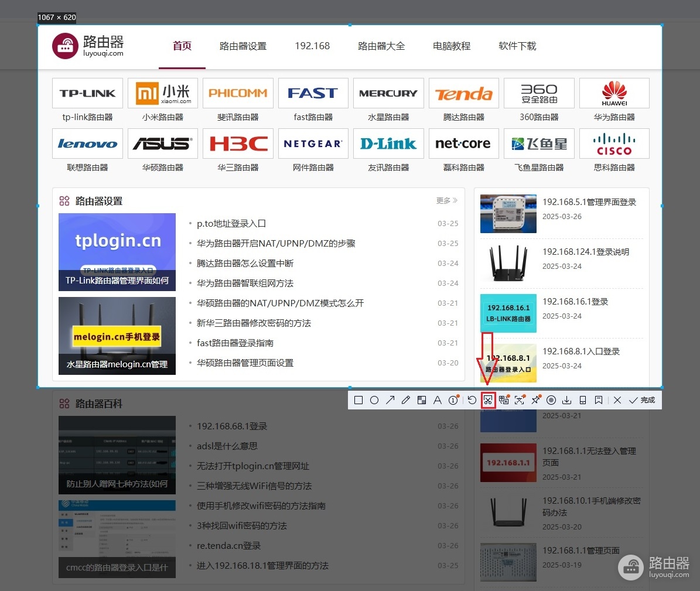The image size is (700, 591).
Task: Open 192.168.10.1手机端修改密码办法 article
Action: tap(592, 507)
